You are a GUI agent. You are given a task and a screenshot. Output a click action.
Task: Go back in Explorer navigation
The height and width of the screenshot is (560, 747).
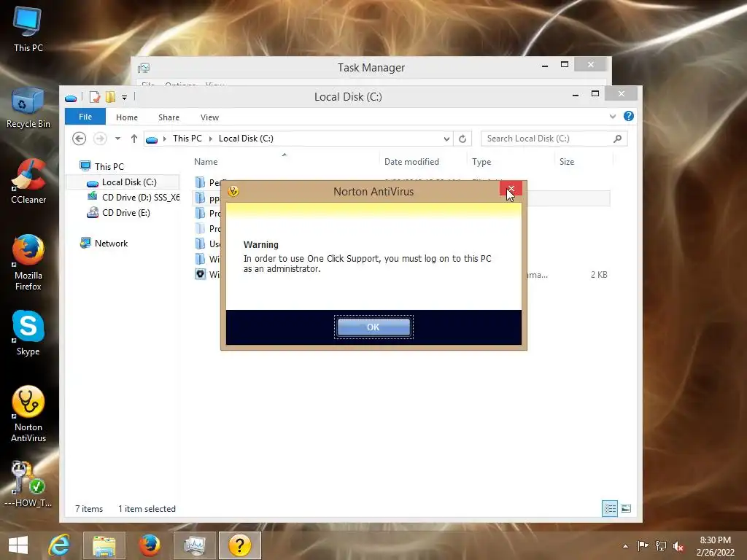(79, 139)
